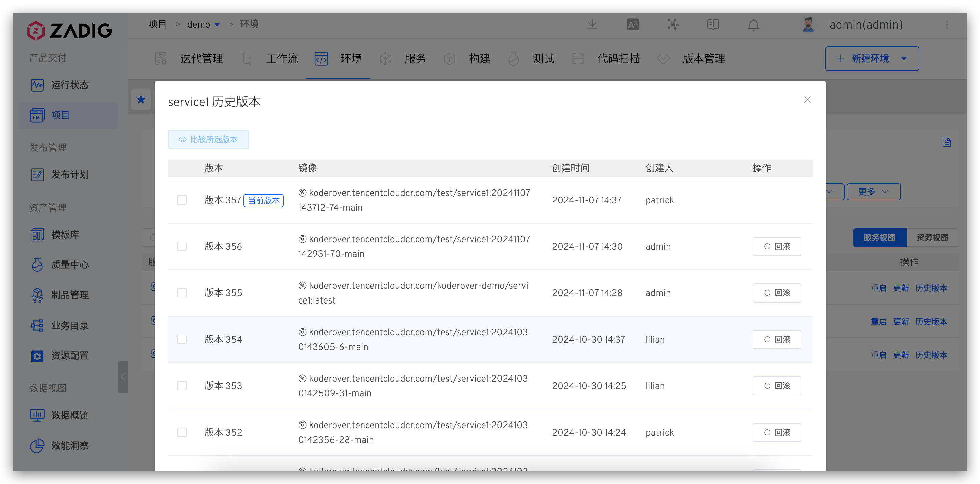Roll back to 版本 355

[x=777, y=293]
